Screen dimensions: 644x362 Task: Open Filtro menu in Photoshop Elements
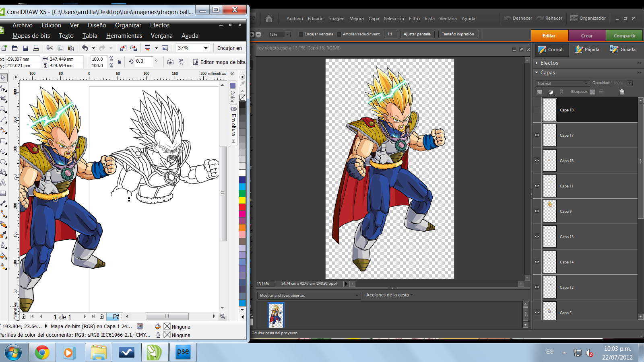click(x=414, y=19)
